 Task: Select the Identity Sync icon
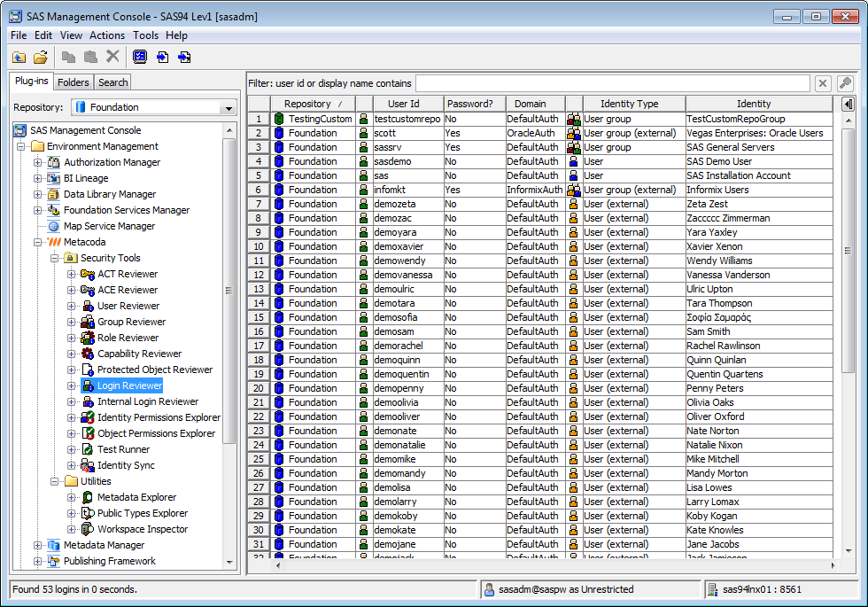point(88,465)
